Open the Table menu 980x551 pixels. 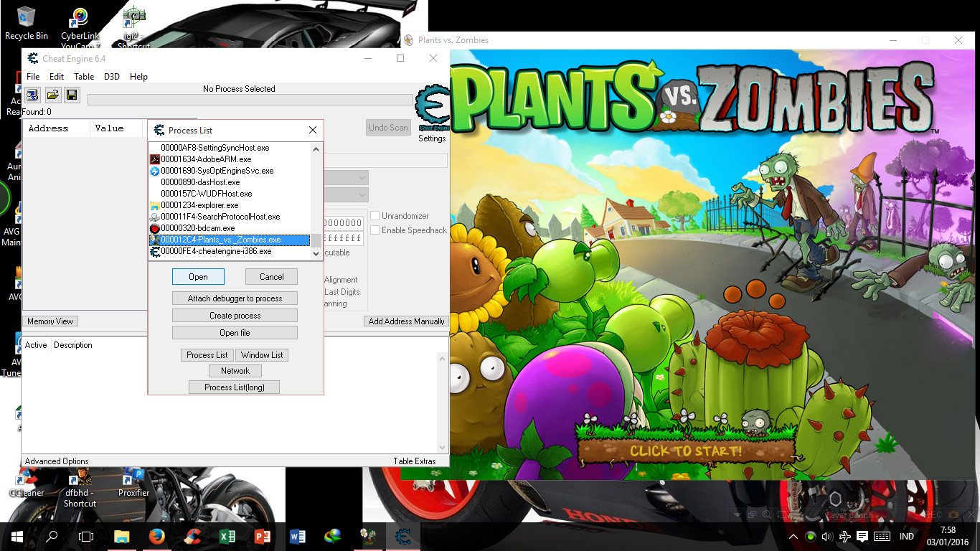pos(84,77)
